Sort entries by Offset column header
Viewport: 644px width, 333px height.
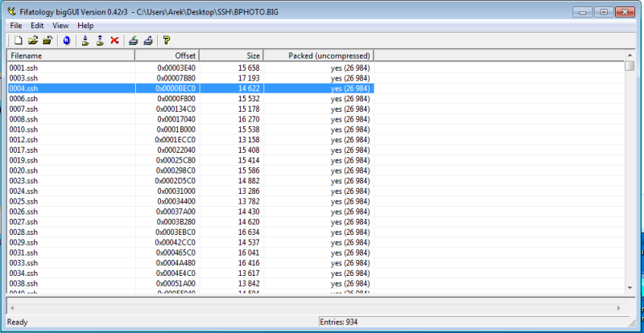pyautogui.click(x=167, y=55)
